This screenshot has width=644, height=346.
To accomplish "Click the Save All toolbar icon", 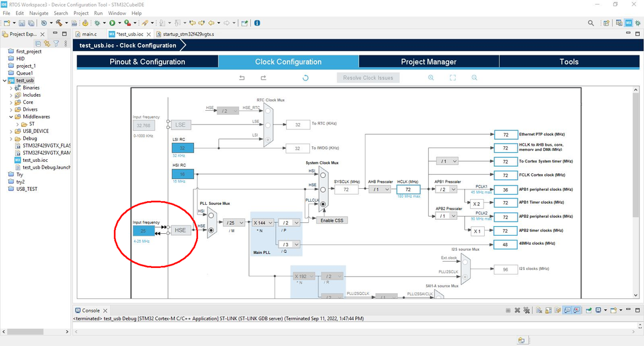I will pos(30,23).
